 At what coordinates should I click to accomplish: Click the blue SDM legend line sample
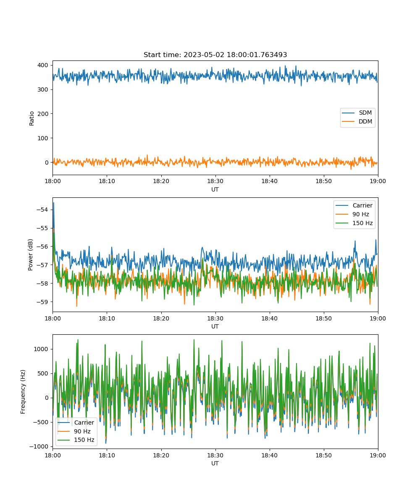click(349, 113)
